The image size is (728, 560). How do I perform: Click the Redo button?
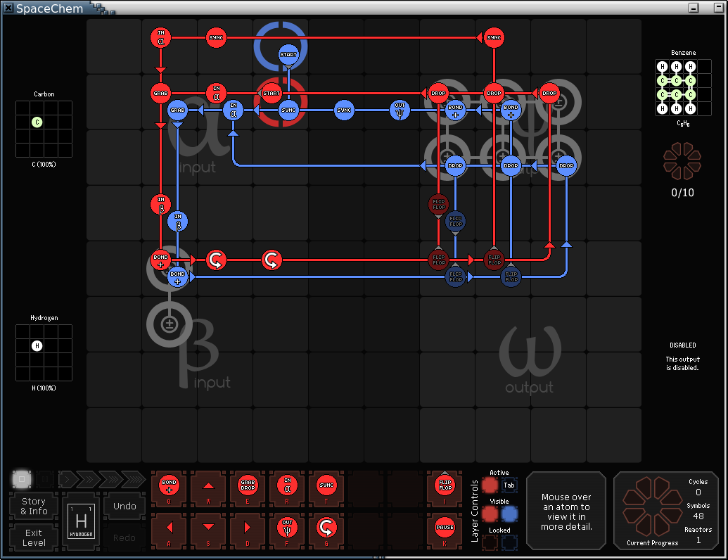[x=124, y=537]
